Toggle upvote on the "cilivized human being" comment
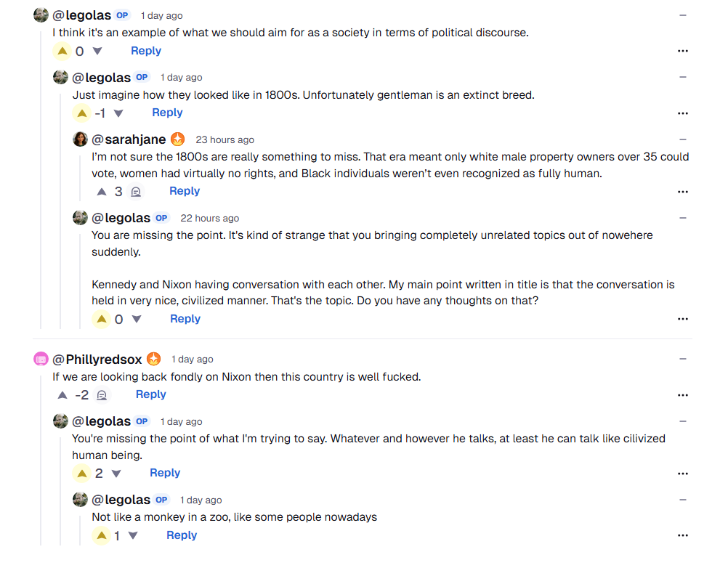This screenshot has height=568, width=728. (81, 474)
